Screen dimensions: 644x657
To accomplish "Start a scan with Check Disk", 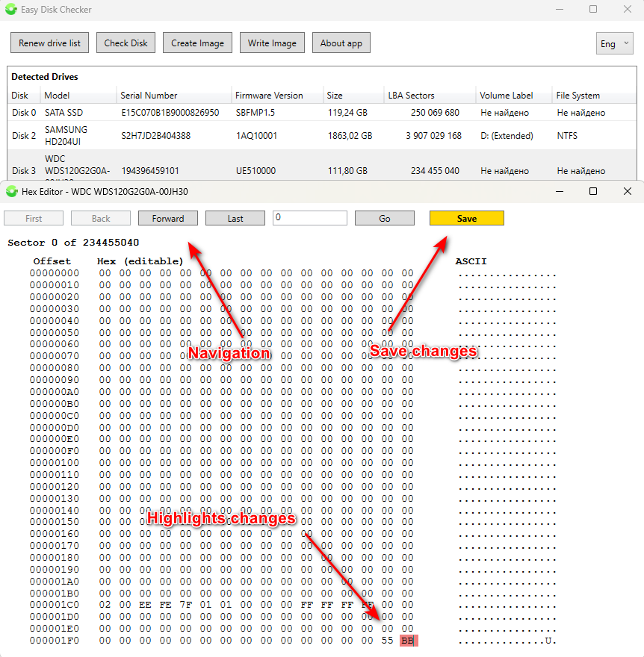I will (126, 43).
